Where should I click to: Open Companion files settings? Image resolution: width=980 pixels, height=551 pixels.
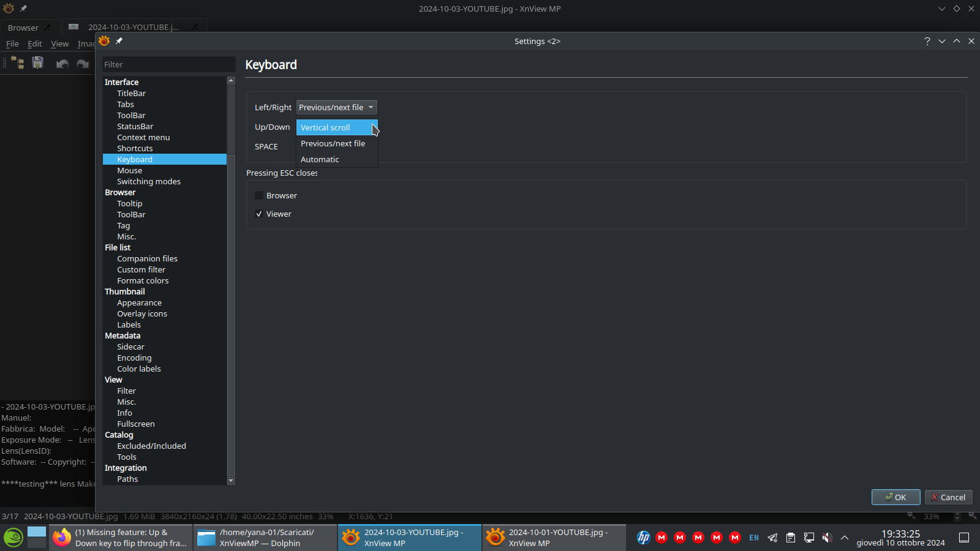click(x=148, y=259)
